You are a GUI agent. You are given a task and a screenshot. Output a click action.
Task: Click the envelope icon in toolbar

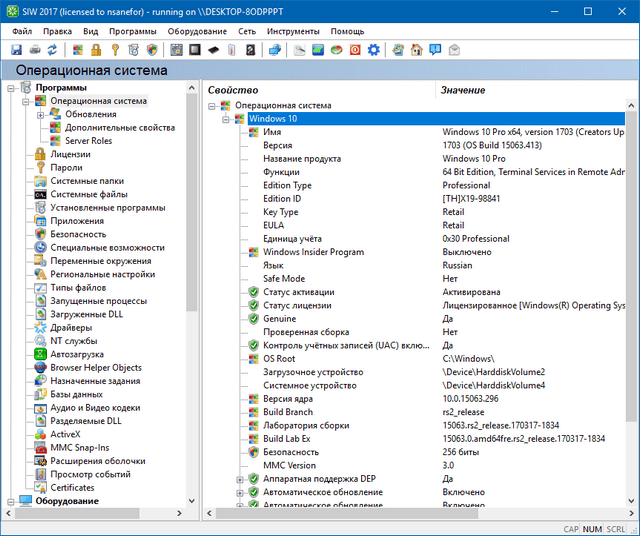tap(453, 49)
